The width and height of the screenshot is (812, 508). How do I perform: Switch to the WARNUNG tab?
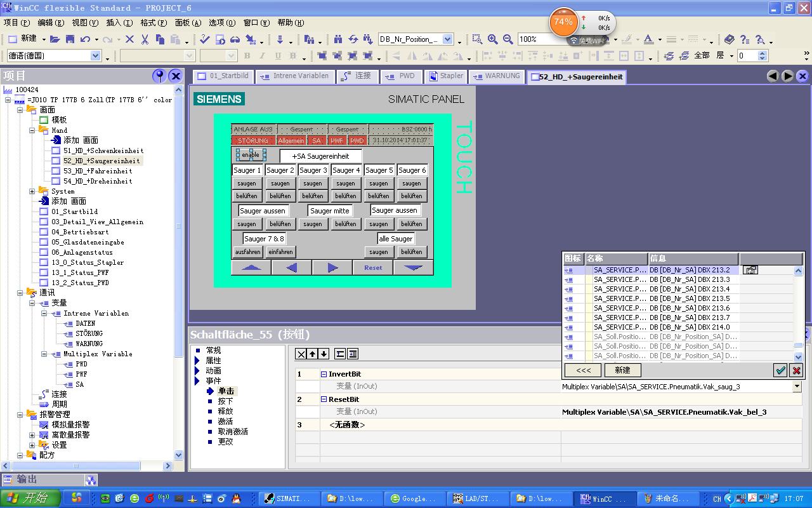point(497,76)
